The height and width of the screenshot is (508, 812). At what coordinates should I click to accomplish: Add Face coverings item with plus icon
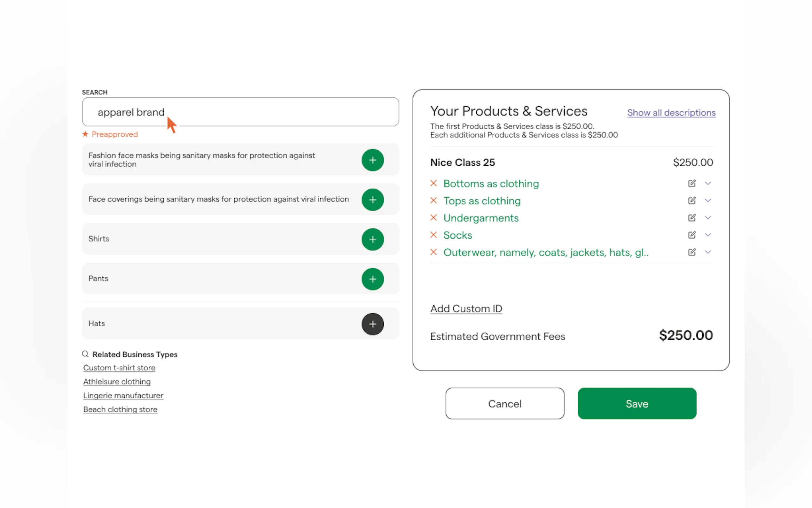[x=372, y=200]
